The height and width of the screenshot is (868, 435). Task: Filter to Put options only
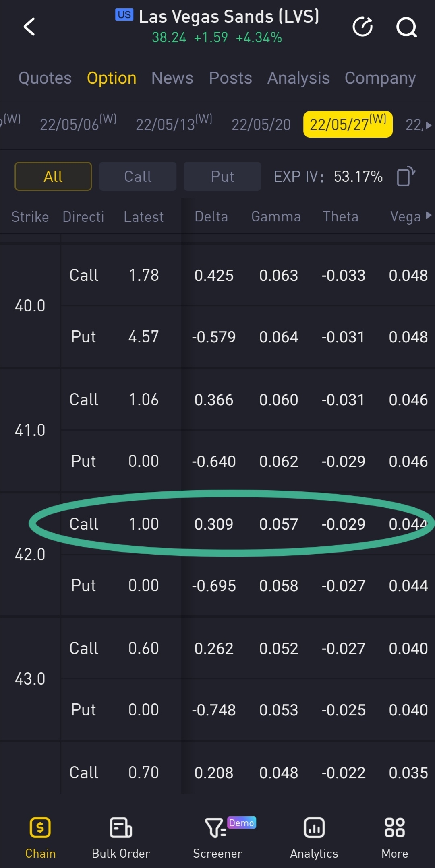tap(222, 176)
